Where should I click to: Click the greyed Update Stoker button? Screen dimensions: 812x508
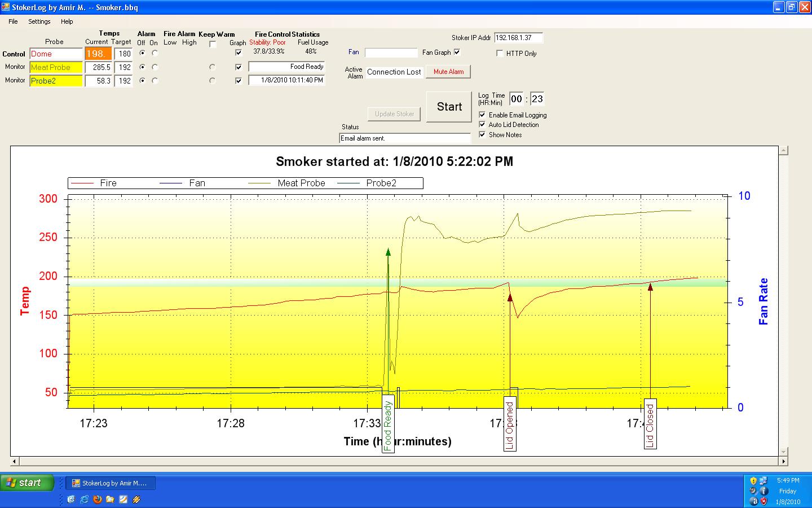coord(394,114)
